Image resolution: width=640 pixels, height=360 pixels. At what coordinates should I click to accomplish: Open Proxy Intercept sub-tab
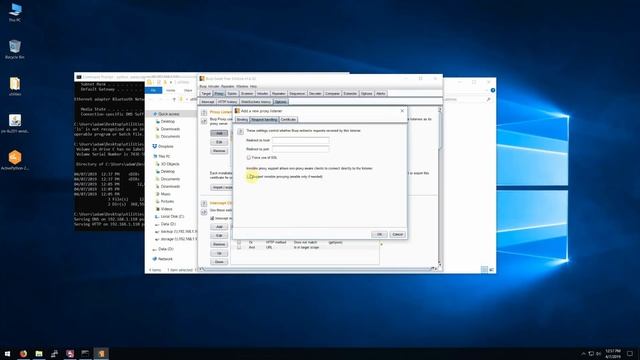pyautogui.click(x=207, y=102)
